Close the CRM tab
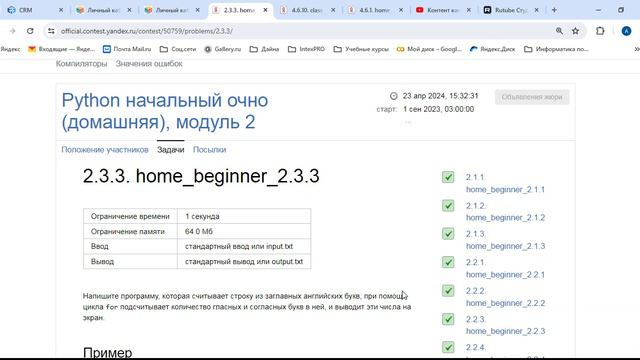The image size is (640, 360). point(61,10)
